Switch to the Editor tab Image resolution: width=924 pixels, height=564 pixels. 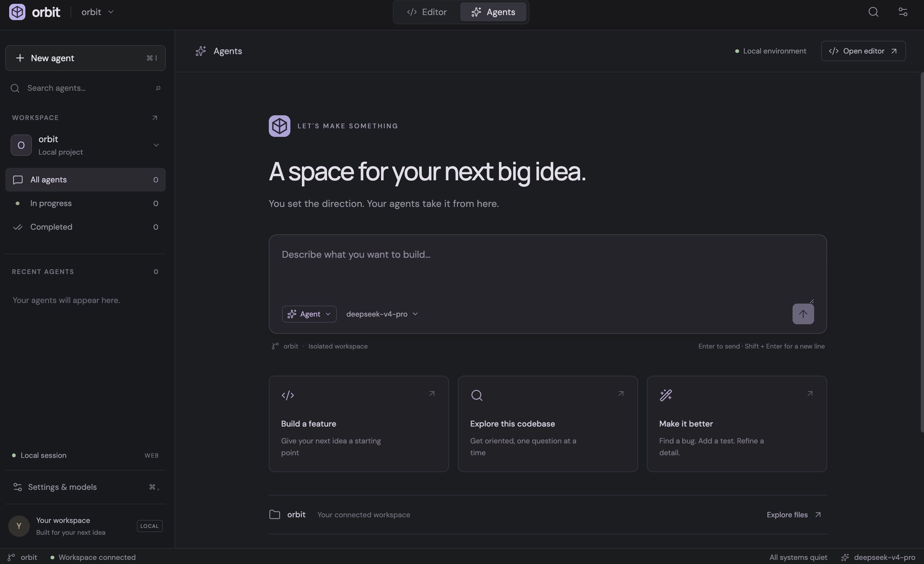(427, 12)
